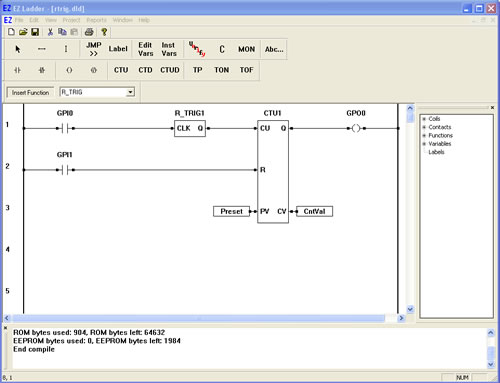500x383 pixels.
Task: Insert a Label element
Action: tap(118, 49)
